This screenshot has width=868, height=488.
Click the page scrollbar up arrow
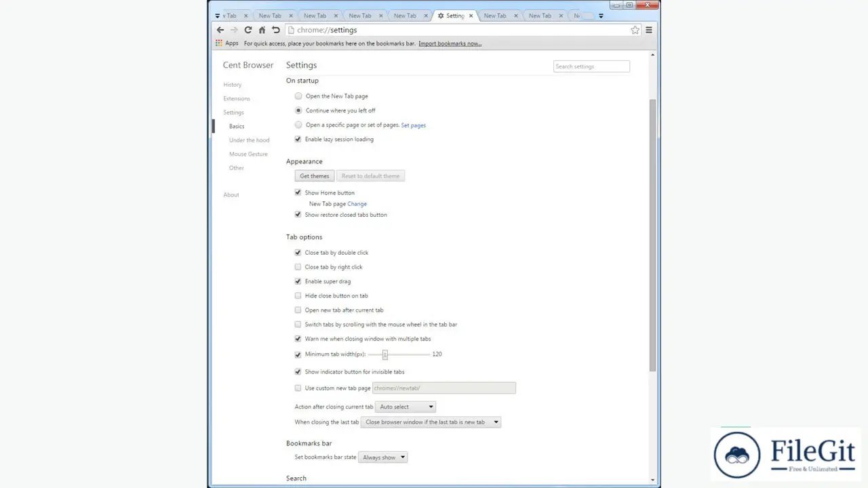tap(653, 55)
